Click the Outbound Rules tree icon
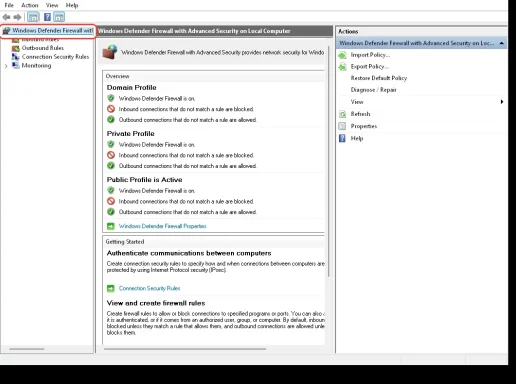 [x=16, y=48]
